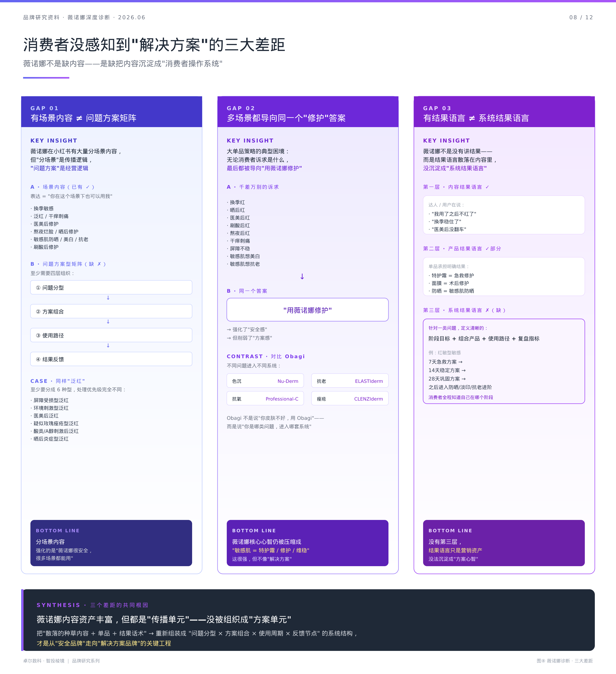This screenshot has height=674, width=616.
Task: Click the footer caption 图⑧ 薇诺娜诊断 · 三大差距
Action: coord(565,661)
